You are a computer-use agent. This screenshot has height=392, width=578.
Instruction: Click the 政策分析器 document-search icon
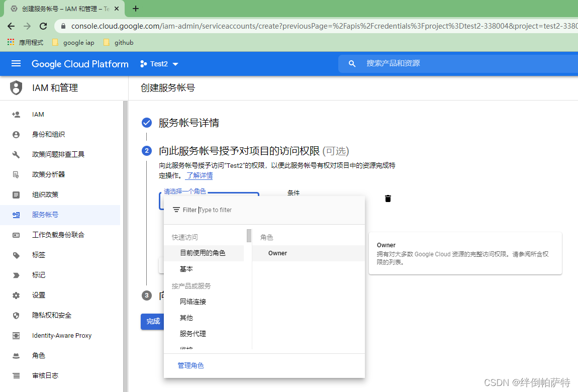pyautogui.click(x=16, y=174)
